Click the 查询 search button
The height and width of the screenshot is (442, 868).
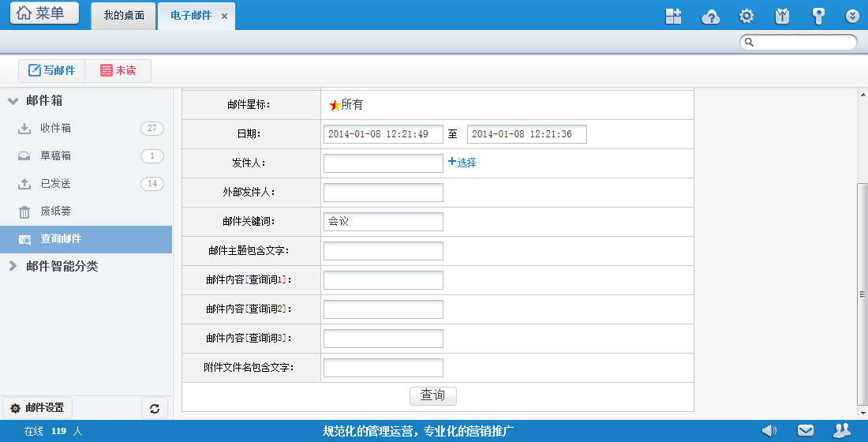click(x=432, y=395)
